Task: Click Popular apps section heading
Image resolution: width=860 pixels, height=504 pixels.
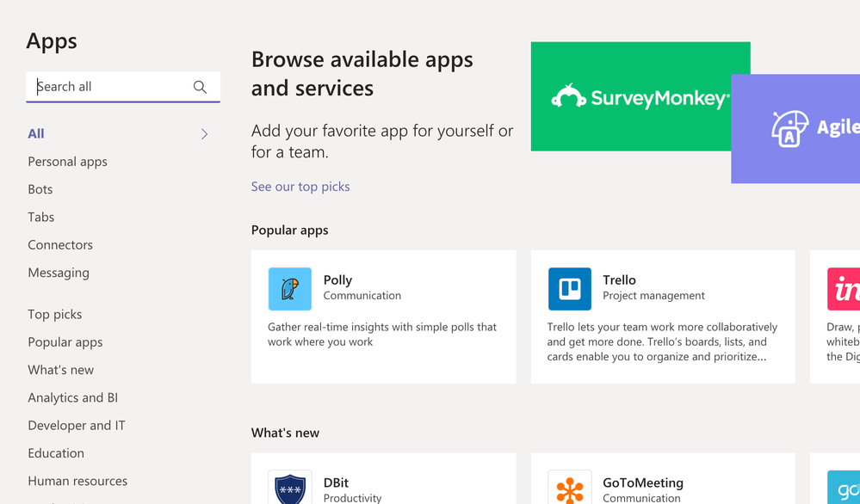Action: coord(289,230)
